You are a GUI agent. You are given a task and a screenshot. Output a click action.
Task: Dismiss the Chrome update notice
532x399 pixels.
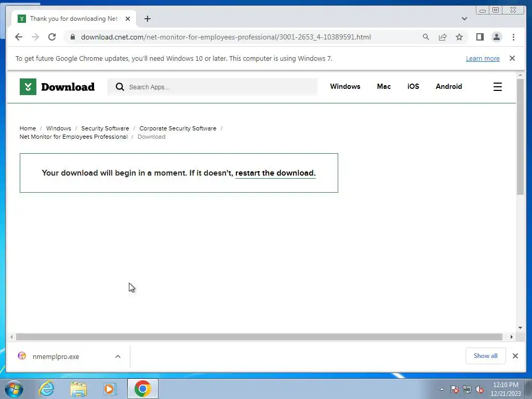[512, 58]
